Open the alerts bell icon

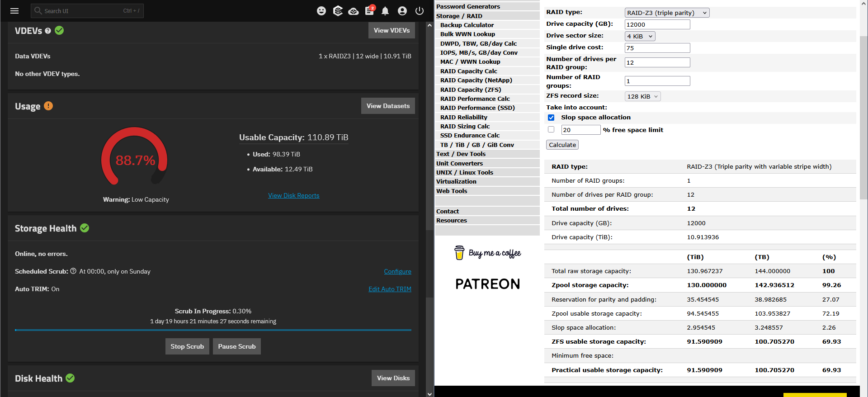point(385,11)
